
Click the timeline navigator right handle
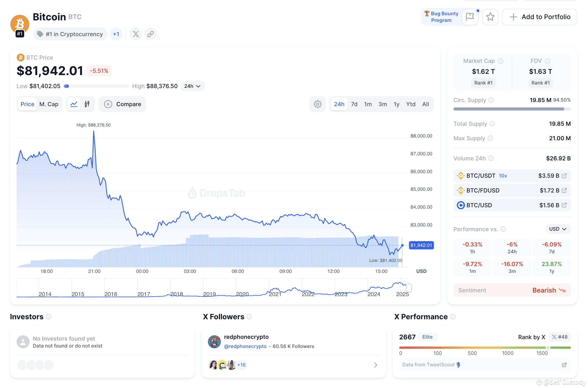coord(409,288)
